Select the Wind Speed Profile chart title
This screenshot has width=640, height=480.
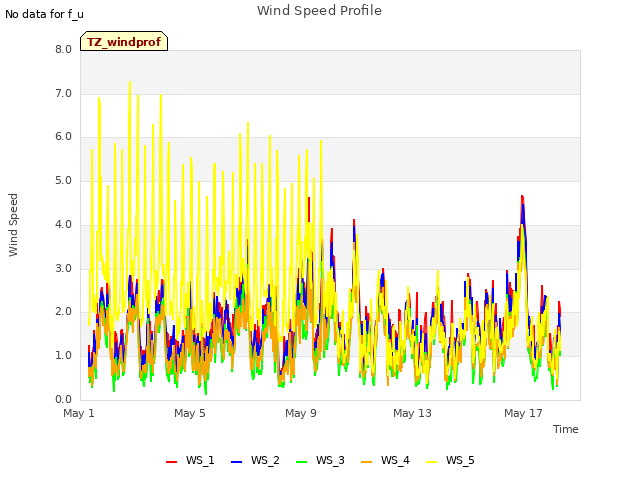(319, 11)
